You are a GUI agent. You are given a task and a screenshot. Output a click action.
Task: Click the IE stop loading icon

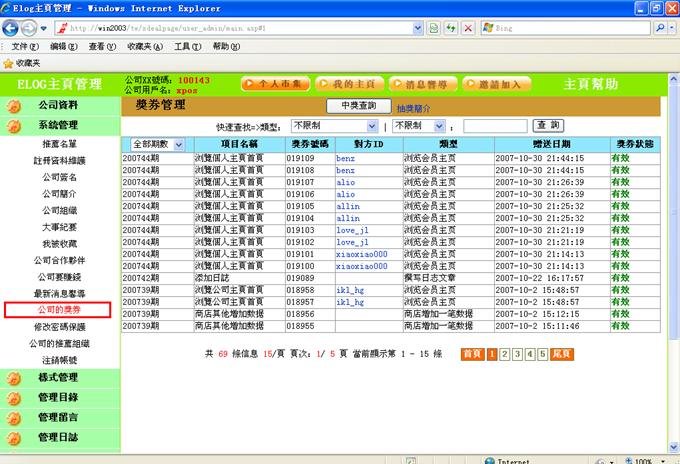pyautogui.click(x=468, y=28)
